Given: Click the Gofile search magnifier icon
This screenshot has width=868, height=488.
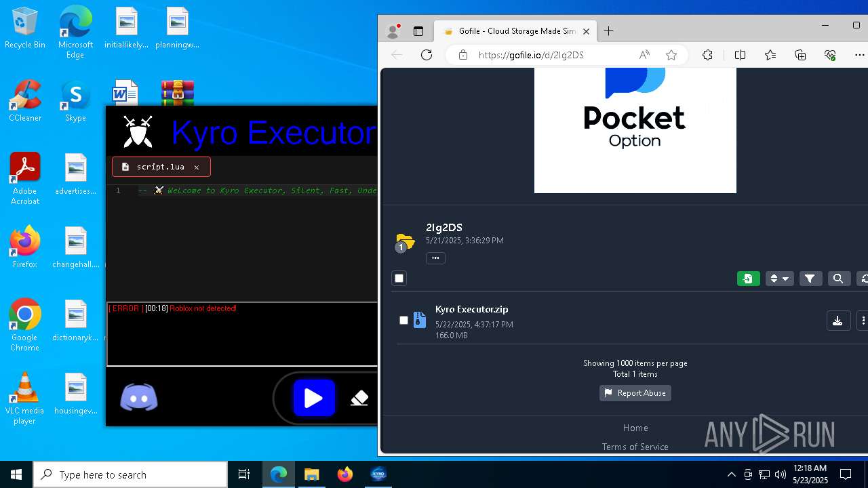Looking at the screenshot, I should click(x=838, y=279).
